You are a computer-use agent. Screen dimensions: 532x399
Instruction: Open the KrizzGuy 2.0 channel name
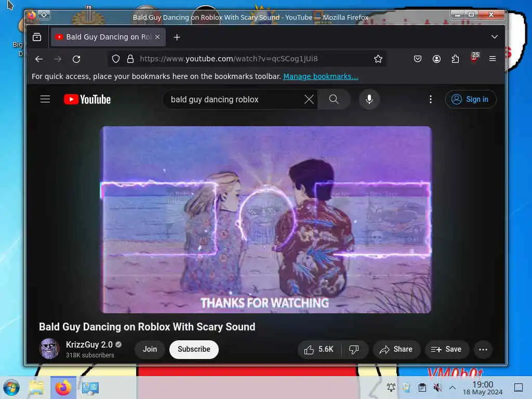coord(89,345)
